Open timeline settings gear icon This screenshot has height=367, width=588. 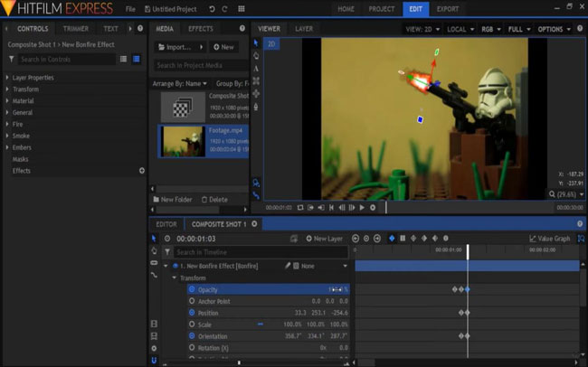point(154,348)
